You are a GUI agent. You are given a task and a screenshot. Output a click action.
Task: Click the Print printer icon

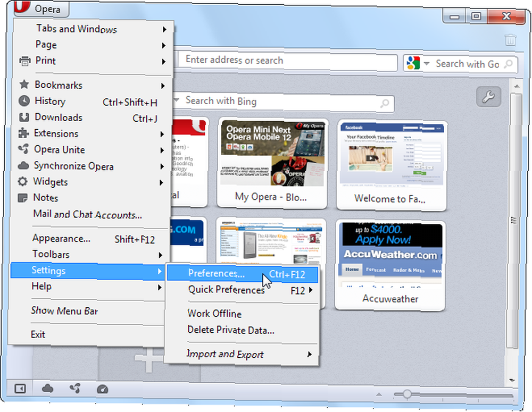pyautogui.click(x=25, y=61)
